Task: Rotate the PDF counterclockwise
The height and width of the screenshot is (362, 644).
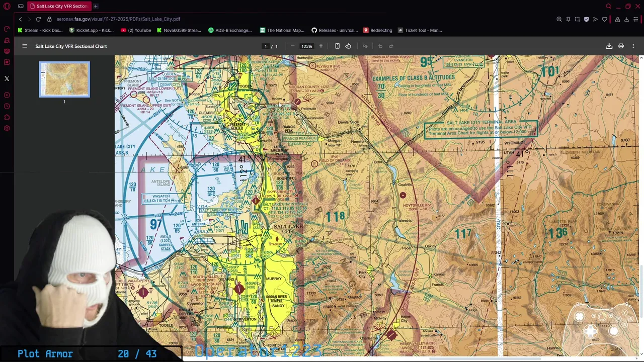Action: 348,46
